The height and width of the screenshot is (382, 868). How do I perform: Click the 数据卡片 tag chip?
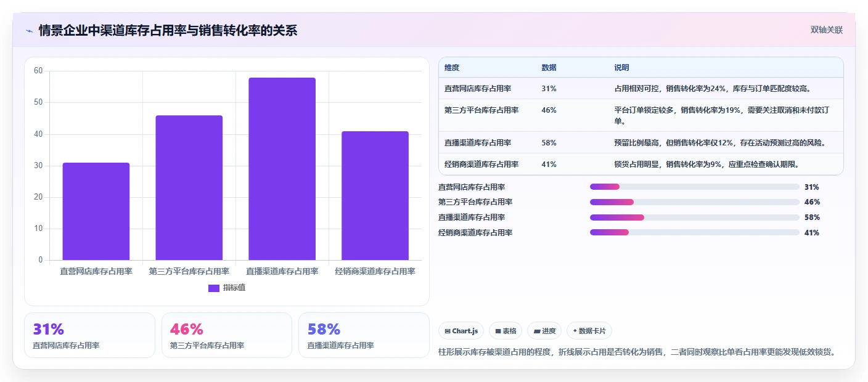[x=589, y=331]
